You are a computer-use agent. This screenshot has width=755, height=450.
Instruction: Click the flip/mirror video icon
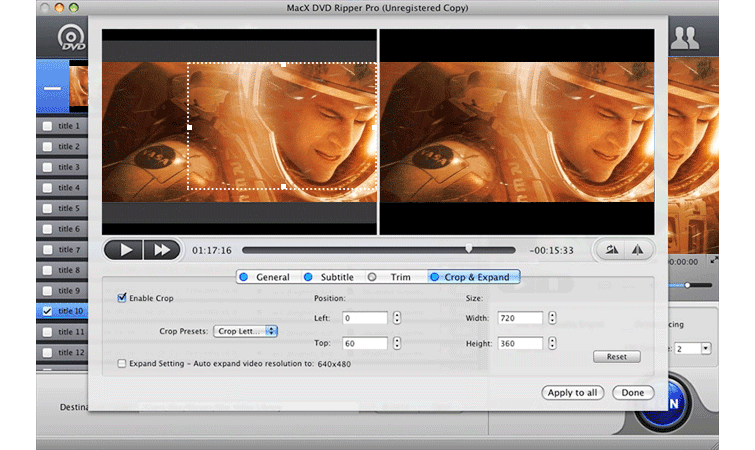point(638,250)
